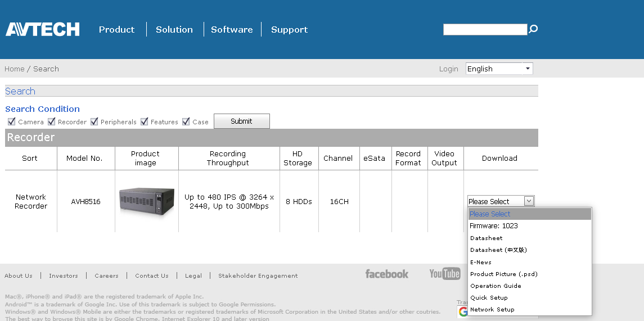Click the Network Recorder sort cell
The image size is (644, 321).
31,202
